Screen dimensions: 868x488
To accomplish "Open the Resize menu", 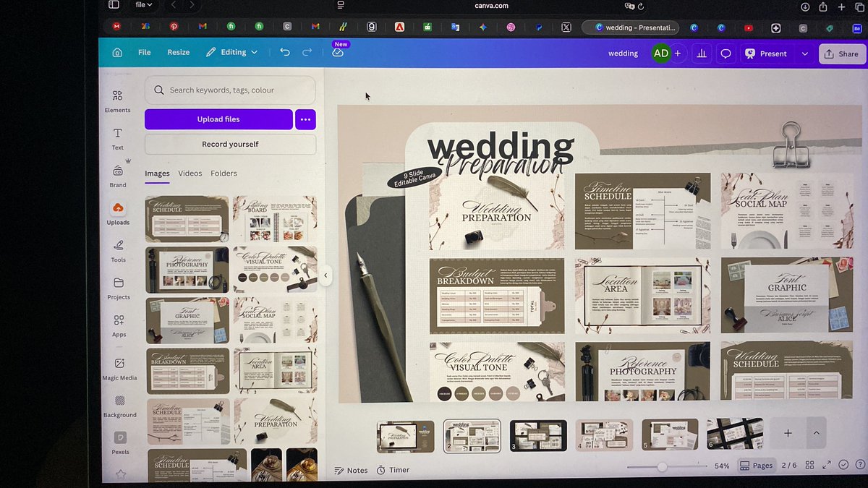I will coord(179,52).
